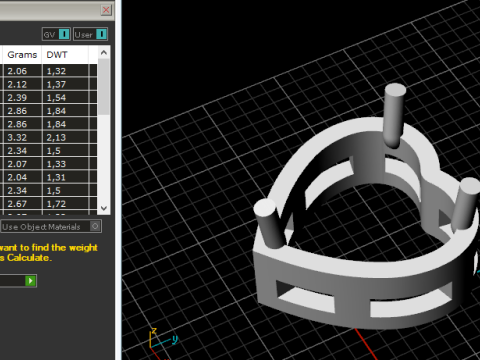Toggle the GV switch

(x=56, y=34)
